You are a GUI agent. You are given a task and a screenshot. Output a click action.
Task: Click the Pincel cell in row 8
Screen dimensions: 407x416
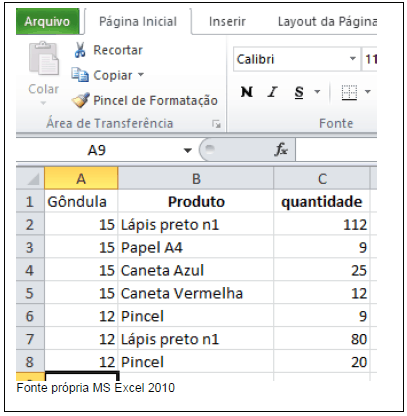pyautogui.click(x=196, y=362)
